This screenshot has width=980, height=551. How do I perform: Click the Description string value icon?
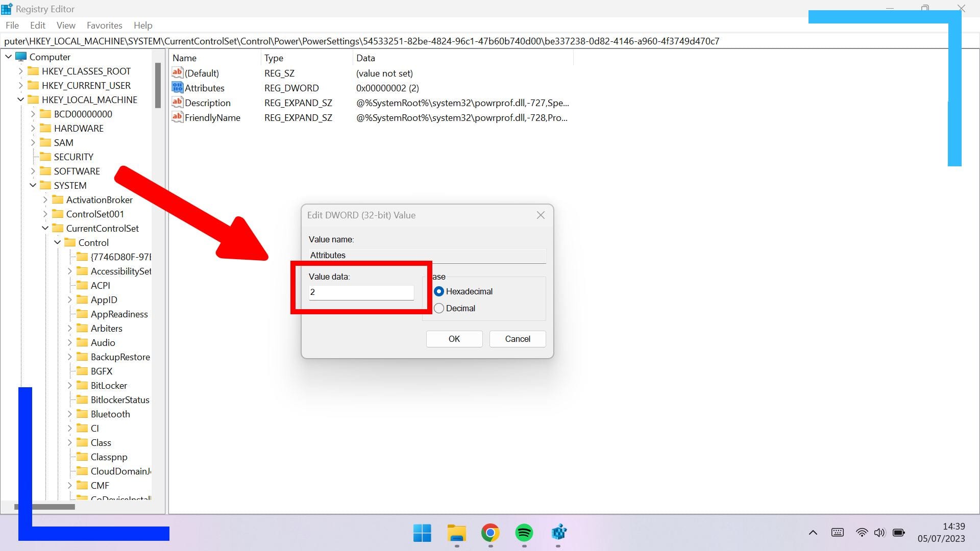[x=177, y=103]
